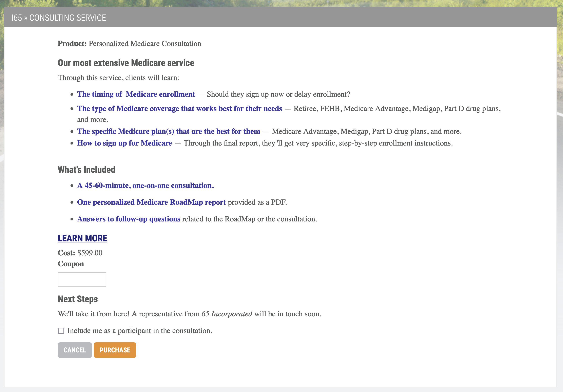
Task: Click 'One personalized Medicare RoadMap report' text
Action: point(151,202)
